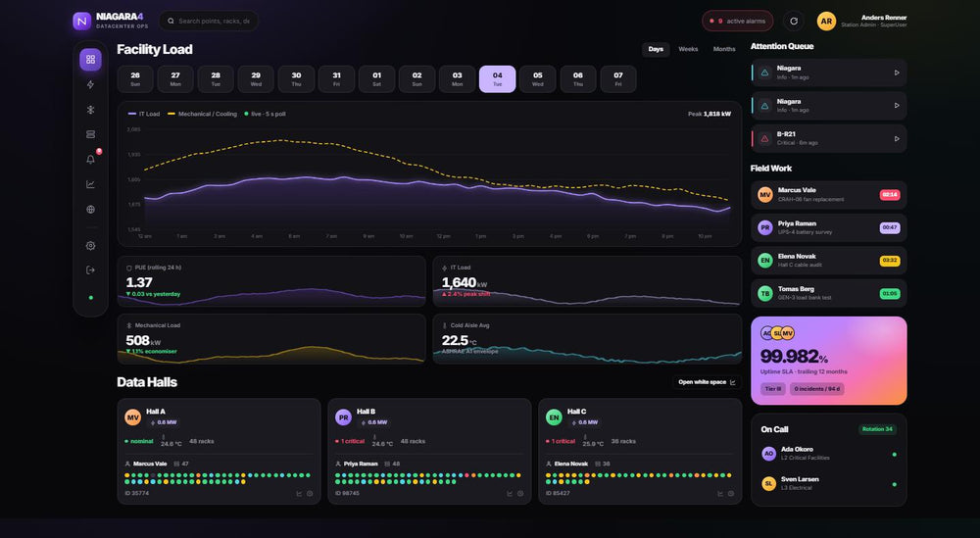Screen dimensions: 980x538
Task: Open the power lightning bolt sidebar section
Action: pyautogui.click(x=90, y=84)
